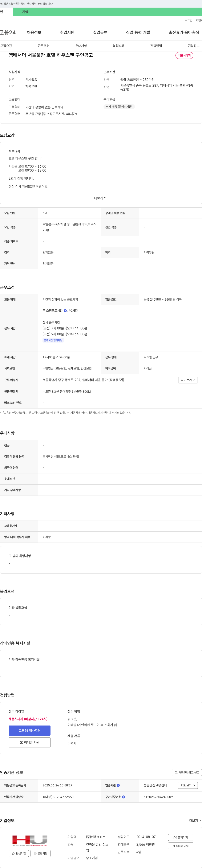Image resolution: width=202 pixels, height=868 pixels.
Task: Report false job ad via 거짓구인광고 신고
Action: (187, 772)
